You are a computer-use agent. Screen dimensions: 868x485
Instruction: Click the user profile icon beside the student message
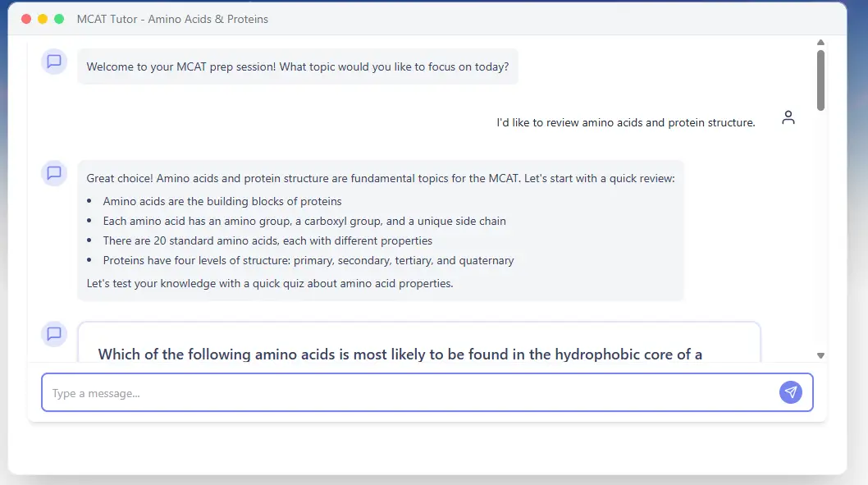pos(788,117)
